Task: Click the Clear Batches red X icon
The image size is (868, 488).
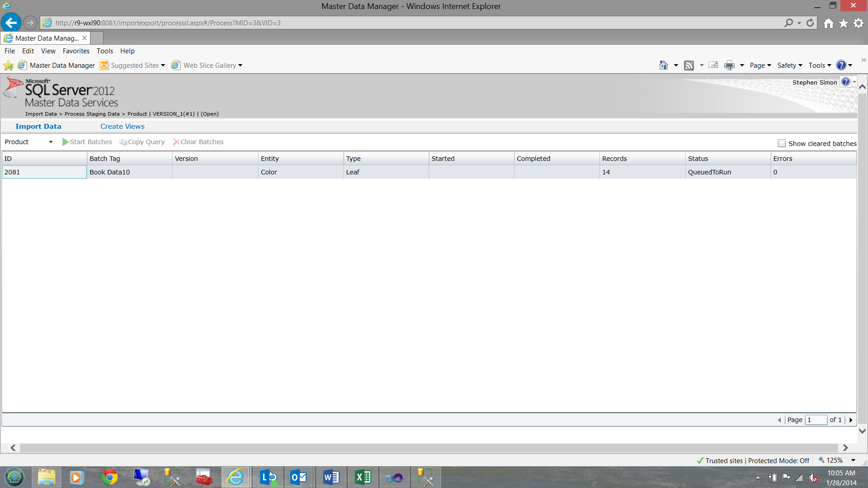Action: (176, 142)
